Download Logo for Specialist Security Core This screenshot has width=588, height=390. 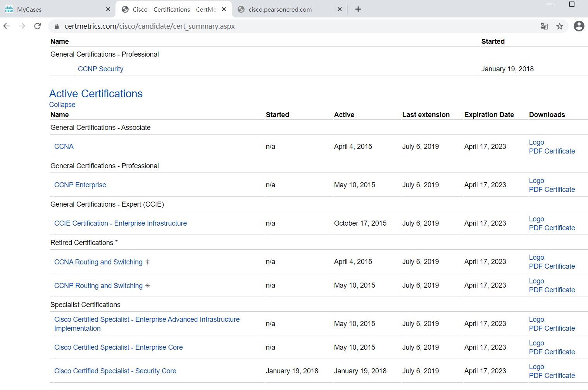click(x=536, y=367)
